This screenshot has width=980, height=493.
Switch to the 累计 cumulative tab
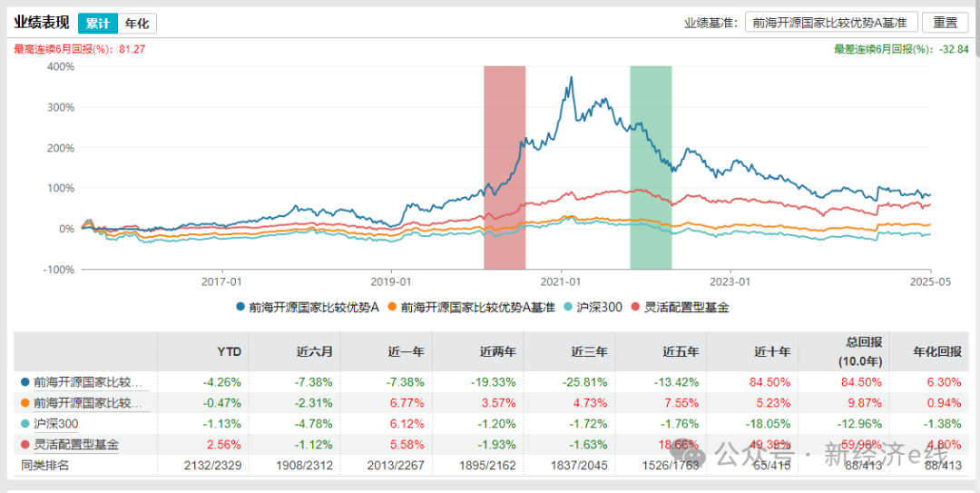(97, 24)
